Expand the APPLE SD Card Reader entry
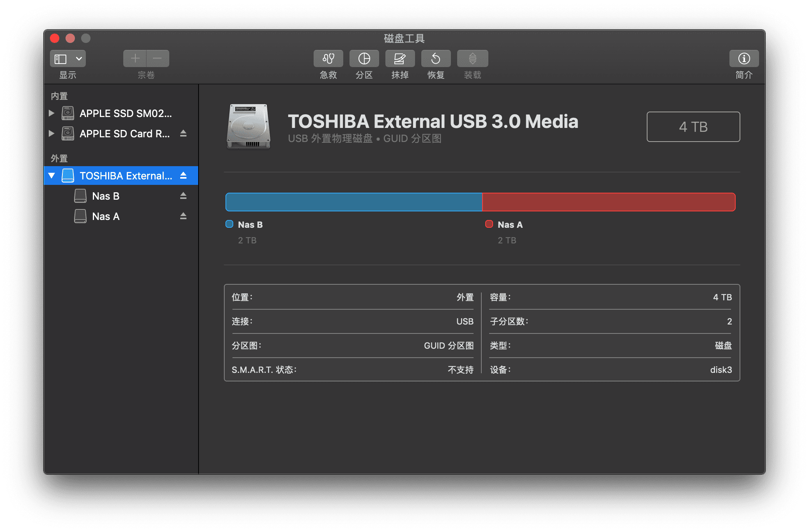Image resolution: width=809 pixels, height=532 pixels. (51, 133)
